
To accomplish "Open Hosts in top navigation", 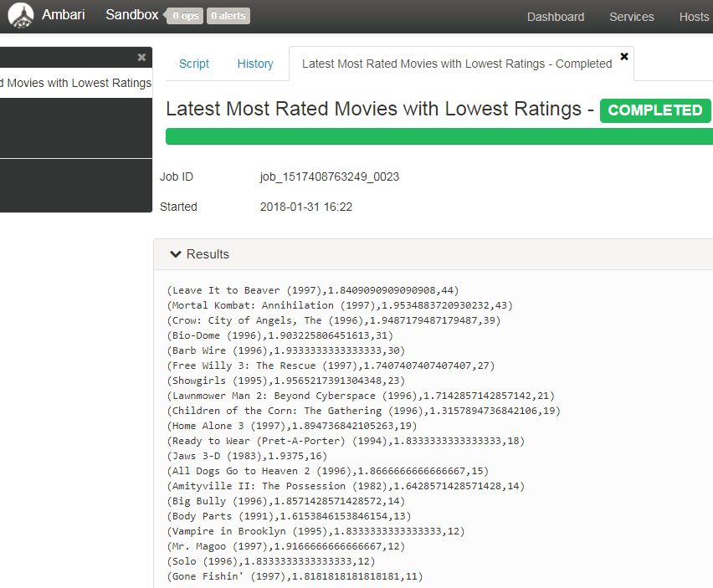I will [x=694, y=17].
